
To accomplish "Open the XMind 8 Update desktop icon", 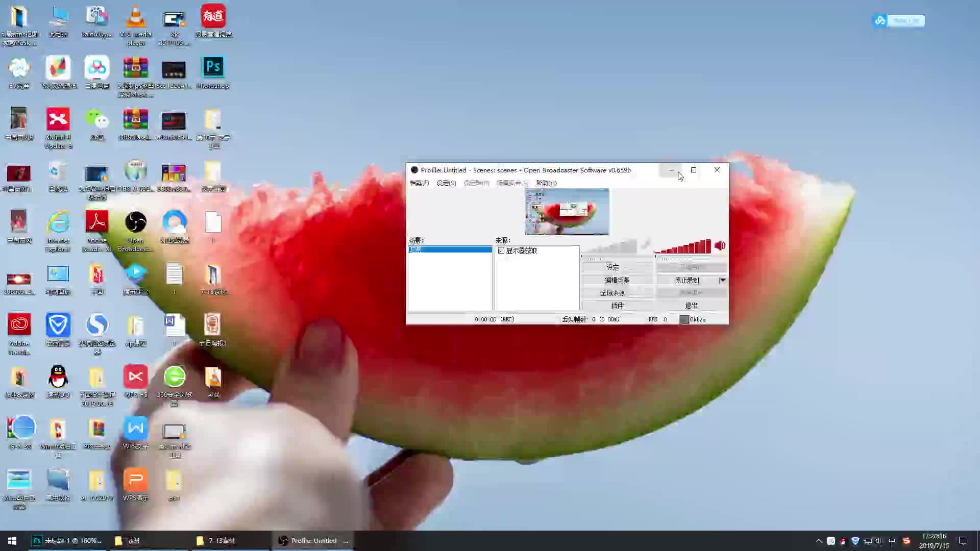I will [58, 129].
